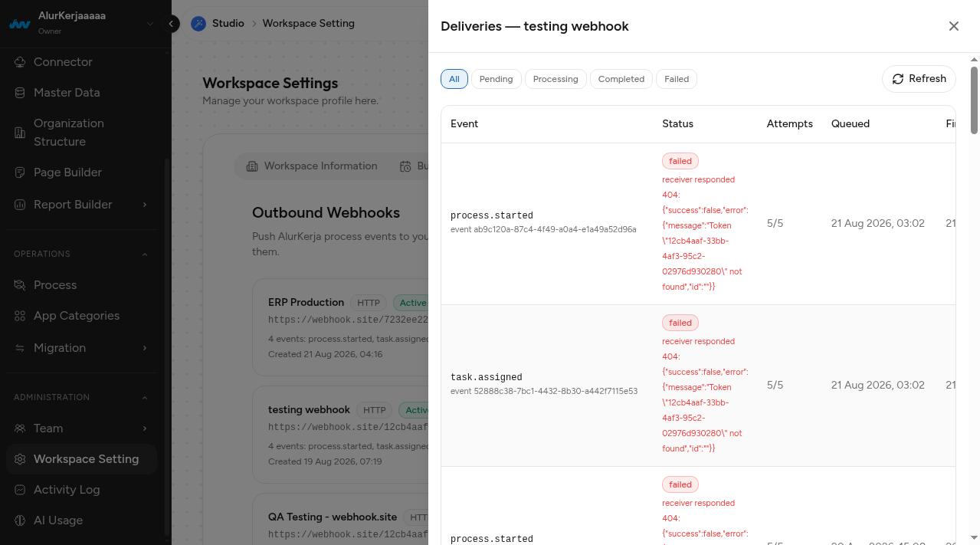The height and width of the screenshot is (545, 980).
Task: Click the Studio logo icon in breadcrumb
Action: coord(198,24)
